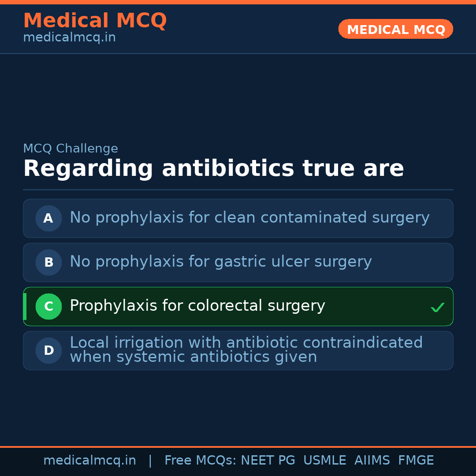Click the 'MCQ Challenge' label
Image resolution: width=476 pixels, height=476 pixels.
[71, 149]
